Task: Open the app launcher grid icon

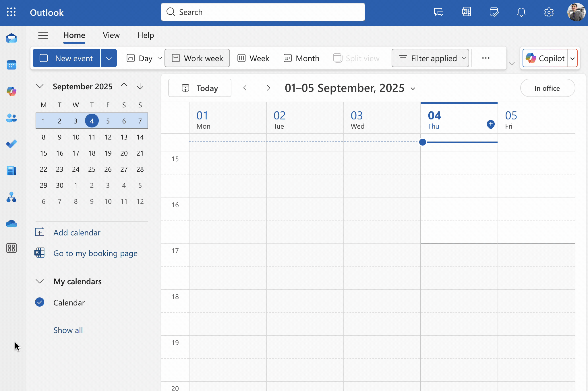Action: (x=11, y=12)
